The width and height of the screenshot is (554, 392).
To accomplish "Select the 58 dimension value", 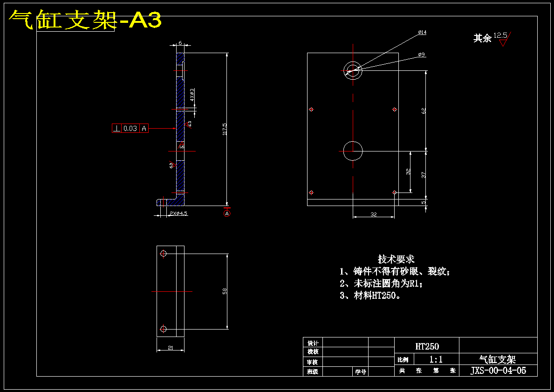I will (x=225, y=291).
